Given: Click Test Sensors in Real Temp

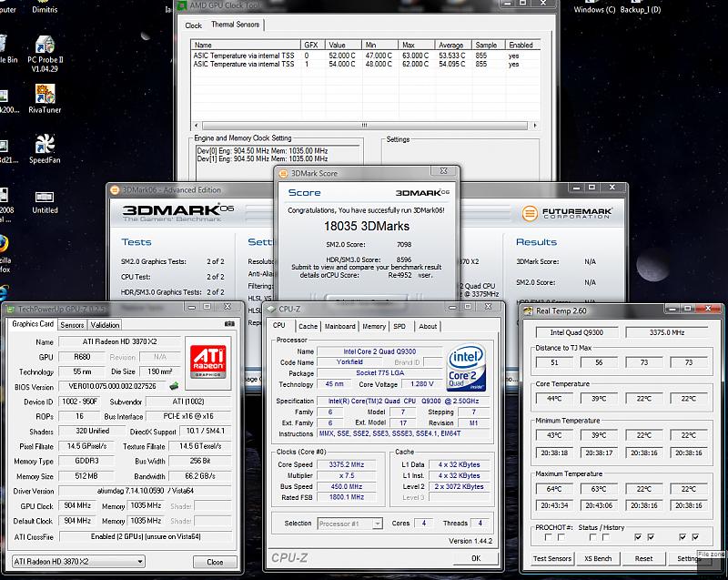Looking at the screenshot, I should [552, 559].
